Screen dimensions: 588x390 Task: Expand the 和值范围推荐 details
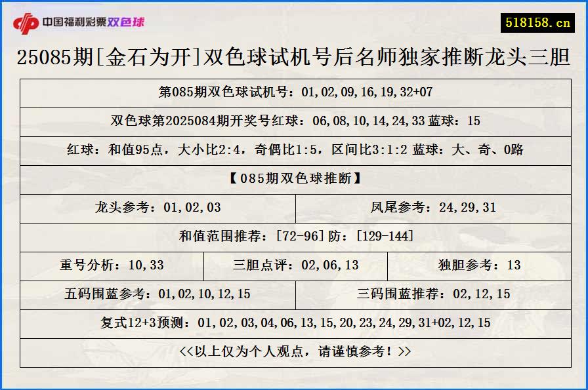point(294,237)
